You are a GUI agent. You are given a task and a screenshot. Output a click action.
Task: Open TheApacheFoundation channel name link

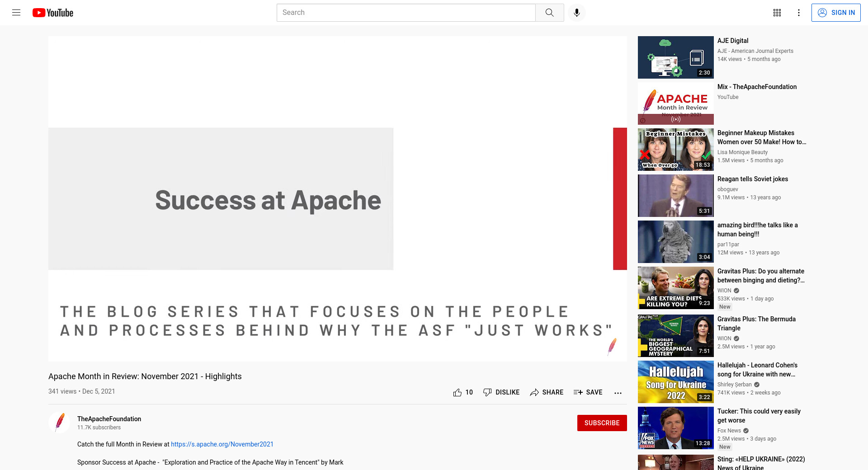(109, 419)
